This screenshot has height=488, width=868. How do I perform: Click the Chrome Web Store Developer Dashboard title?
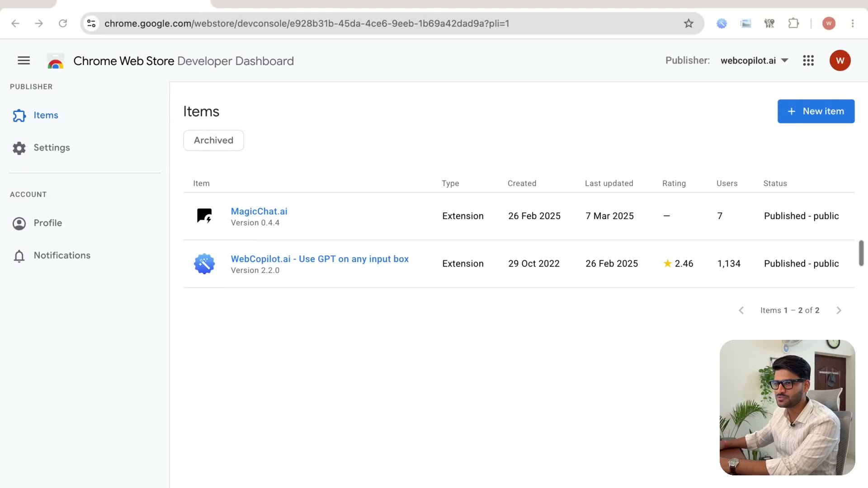(x=184, y=61)
